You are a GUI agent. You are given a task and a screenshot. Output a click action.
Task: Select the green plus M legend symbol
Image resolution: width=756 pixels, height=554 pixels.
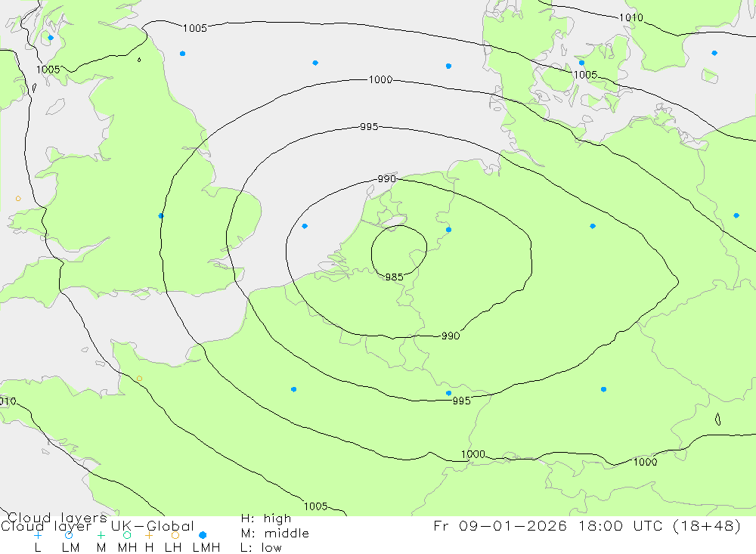101,535
